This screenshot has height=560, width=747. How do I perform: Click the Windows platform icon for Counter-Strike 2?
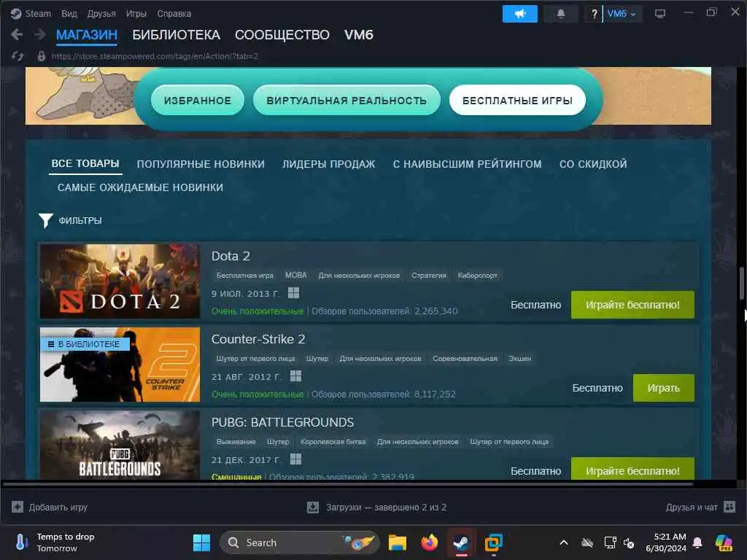[295, 376]
